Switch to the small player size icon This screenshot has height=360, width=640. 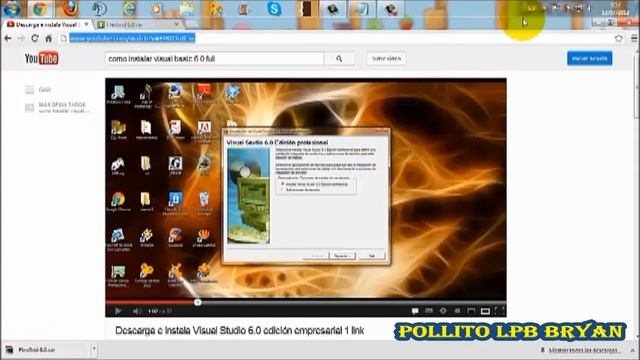471,311
